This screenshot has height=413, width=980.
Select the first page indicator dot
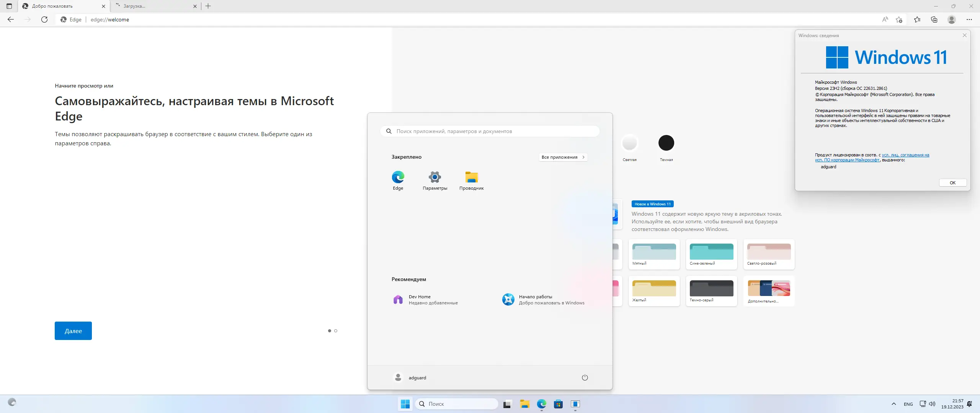[x=329, y=331]
